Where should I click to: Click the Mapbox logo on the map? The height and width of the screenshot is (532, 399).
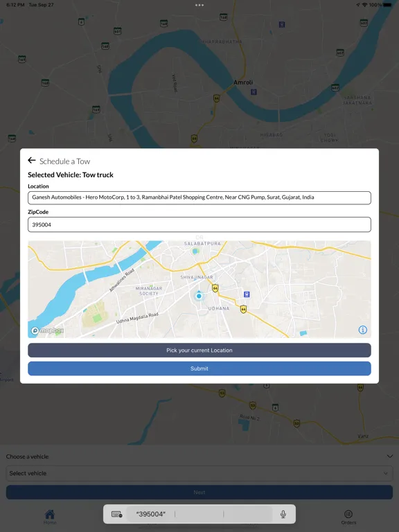[47, 330]
